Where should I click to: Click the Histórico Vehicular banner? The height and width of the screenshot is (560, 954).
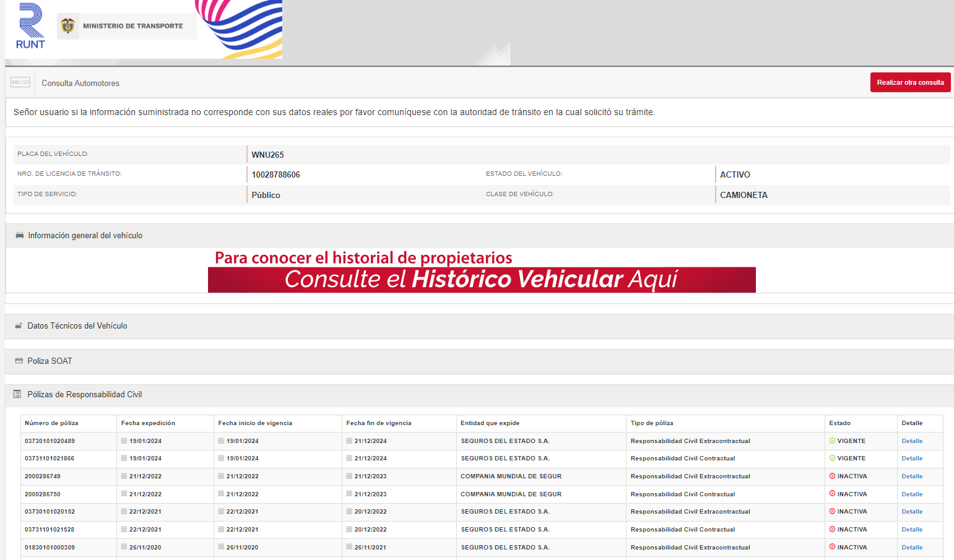pos(482,279)
